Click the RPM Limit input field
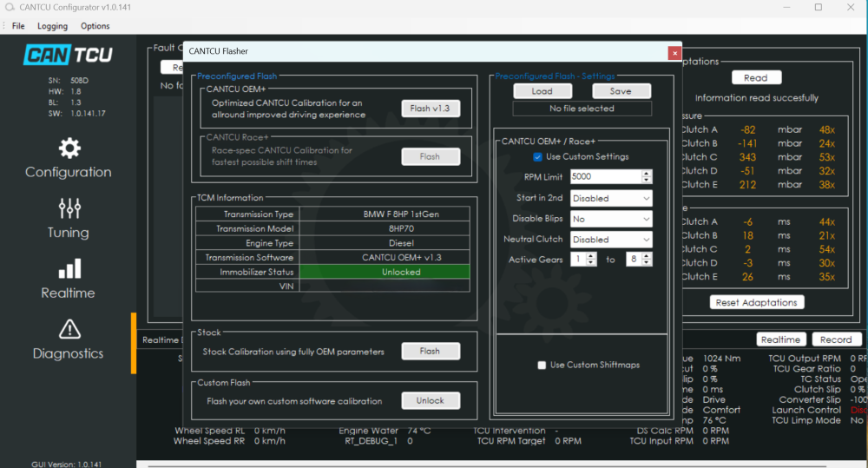Viewport: 868px width, 468px height. [x=610, y=177]
